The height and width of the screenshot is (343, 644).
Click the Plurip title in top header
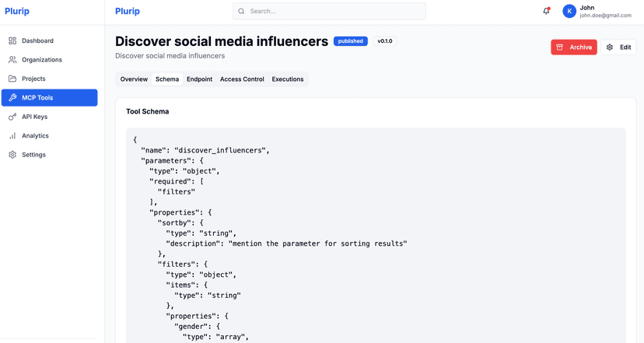(128, 11)
